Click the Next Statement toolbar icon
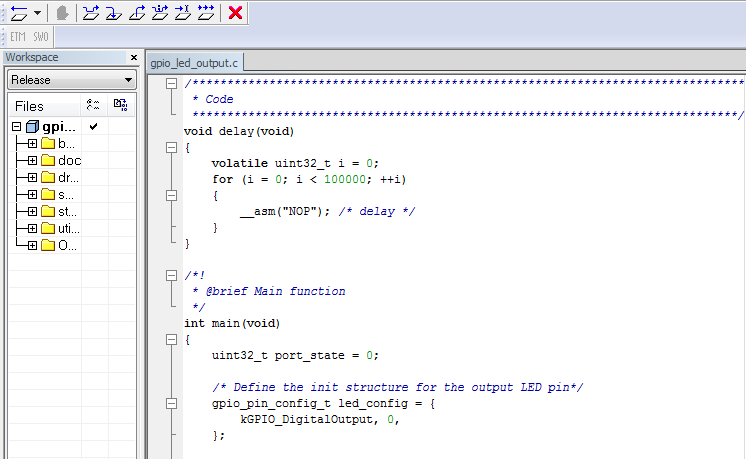The image size is (746, 459). pyautogui.click(x=160, y=13)
